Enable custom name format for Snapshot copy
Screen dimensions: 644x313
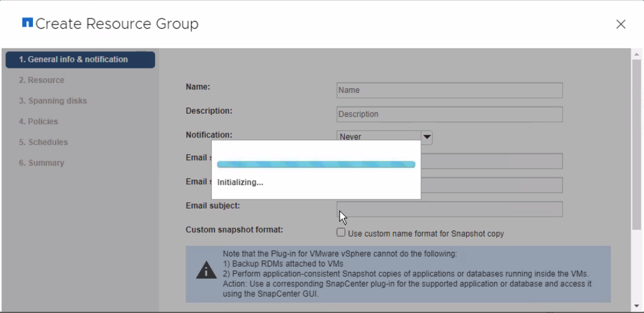(341, 233)
